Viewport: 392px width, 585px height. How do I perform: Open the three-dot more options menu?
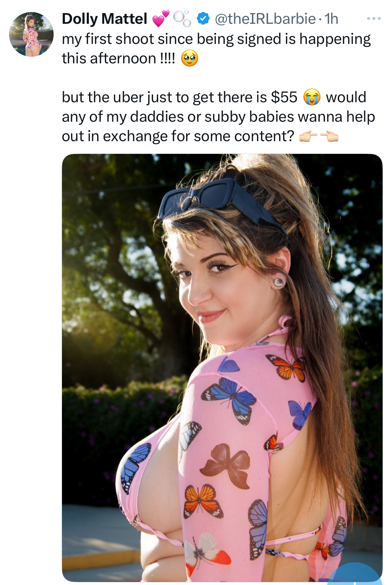point(374,18)
